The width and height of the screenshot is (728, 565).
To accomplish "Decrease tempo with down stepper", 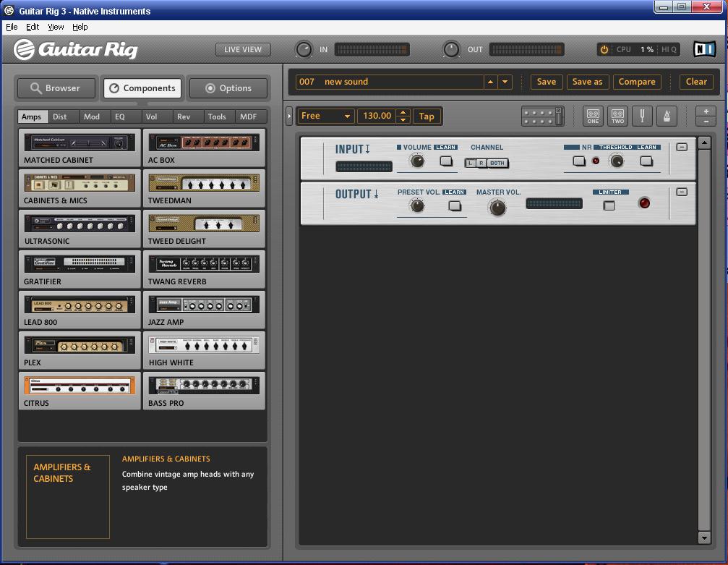I will [403, 120].
